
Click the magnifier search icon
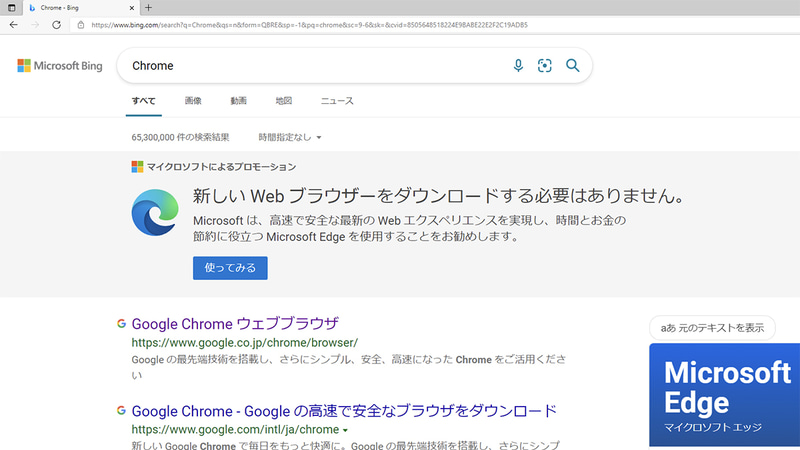[572, 65]
